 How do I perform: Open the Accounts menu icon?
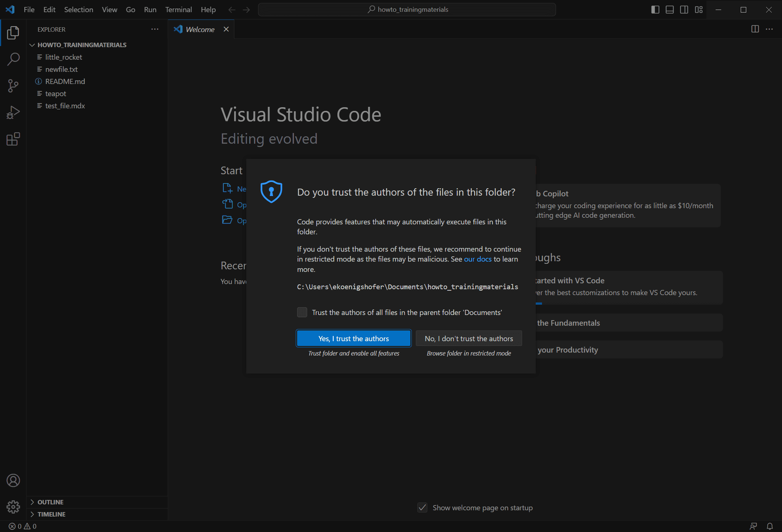coord(13,480)
